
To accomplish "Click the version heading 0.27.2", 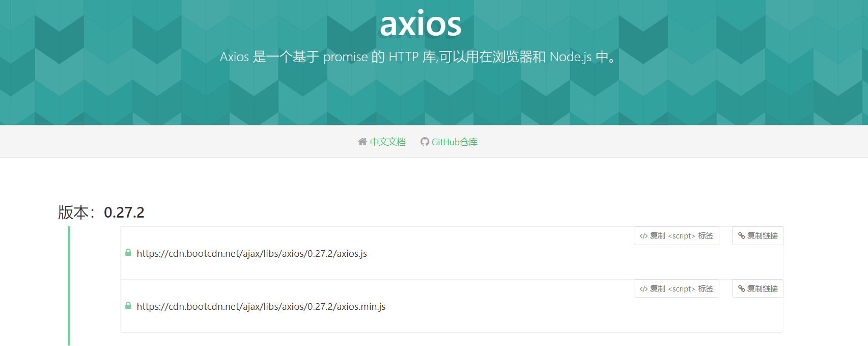I will pyautogui.click(x=124, y=212).
